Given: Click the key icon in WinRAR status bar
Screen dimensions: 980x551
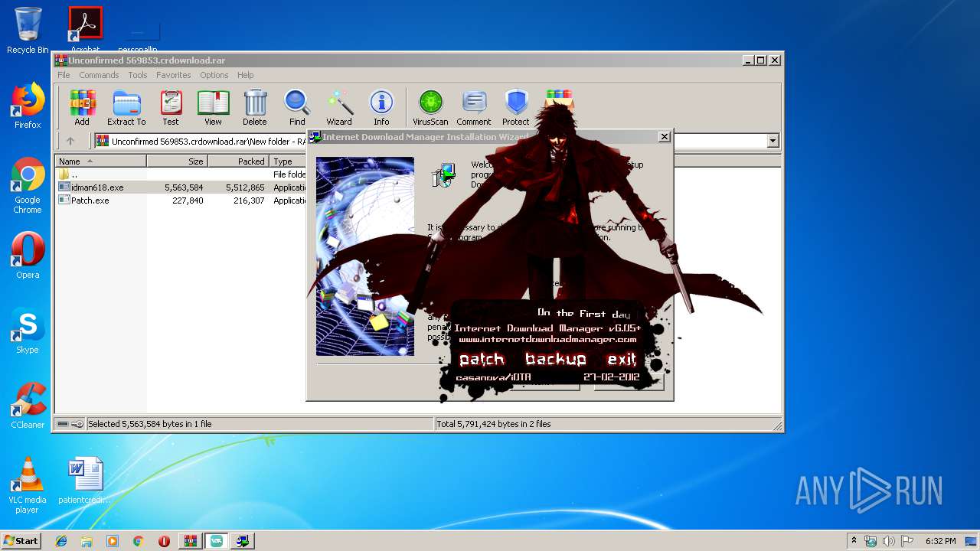Looking at the screenshot, I should (x=77, y=424).
